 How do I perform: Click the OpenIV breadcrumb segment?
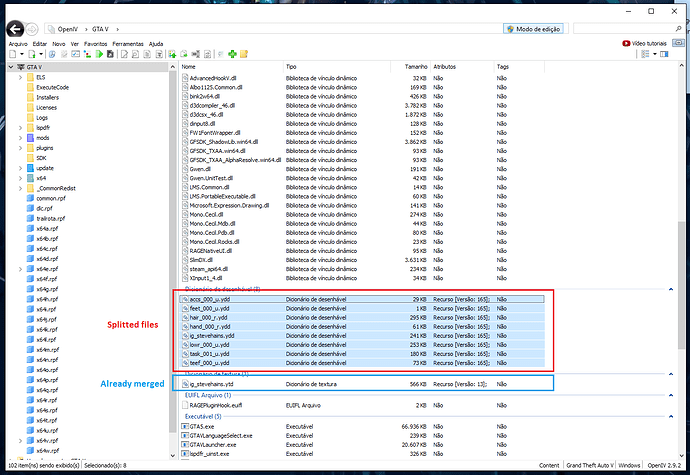[67, 29]
